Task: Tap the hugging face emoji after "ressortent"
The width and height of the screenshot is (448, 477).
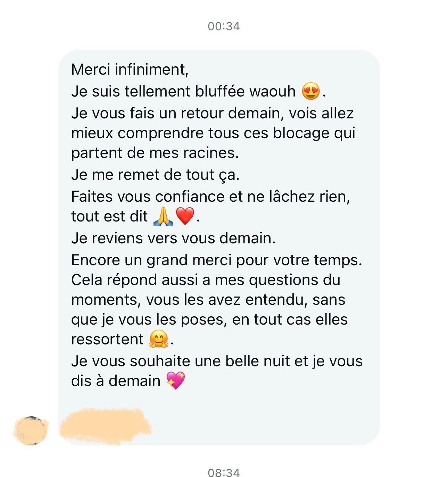Action: [x=158, y=339]
